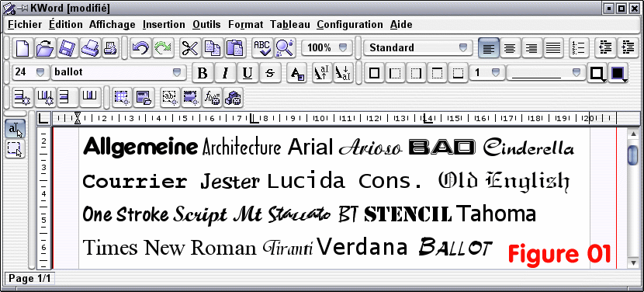This screenshot has height=292, width=644.
Task: Run the ABC spell check
Action: click(x=262, y=48)
